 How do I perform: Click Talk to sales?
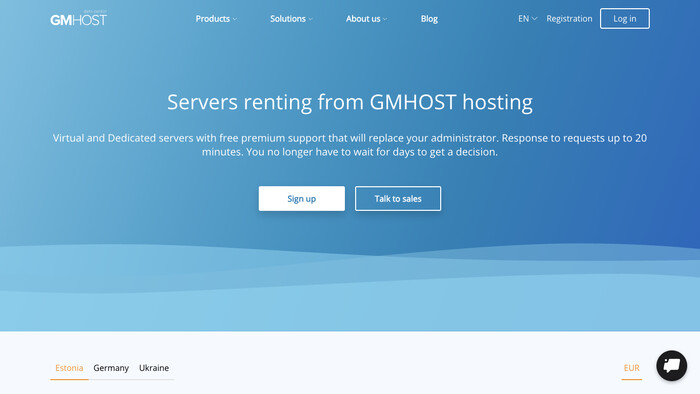398,199
